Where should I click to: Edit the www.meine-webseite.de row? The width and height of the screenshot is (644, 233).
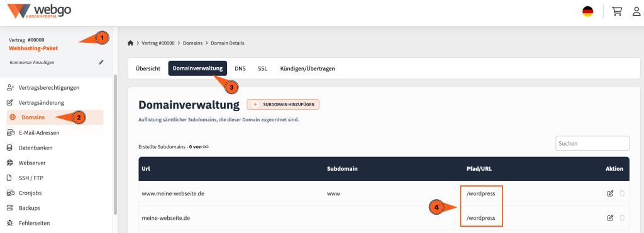610,193
